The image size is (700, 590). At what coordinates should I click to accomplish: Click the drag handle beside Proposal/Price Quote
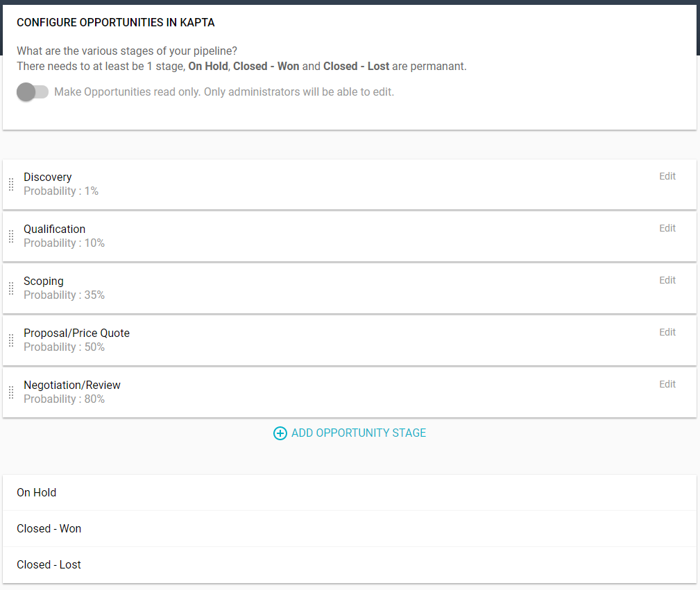11,340
